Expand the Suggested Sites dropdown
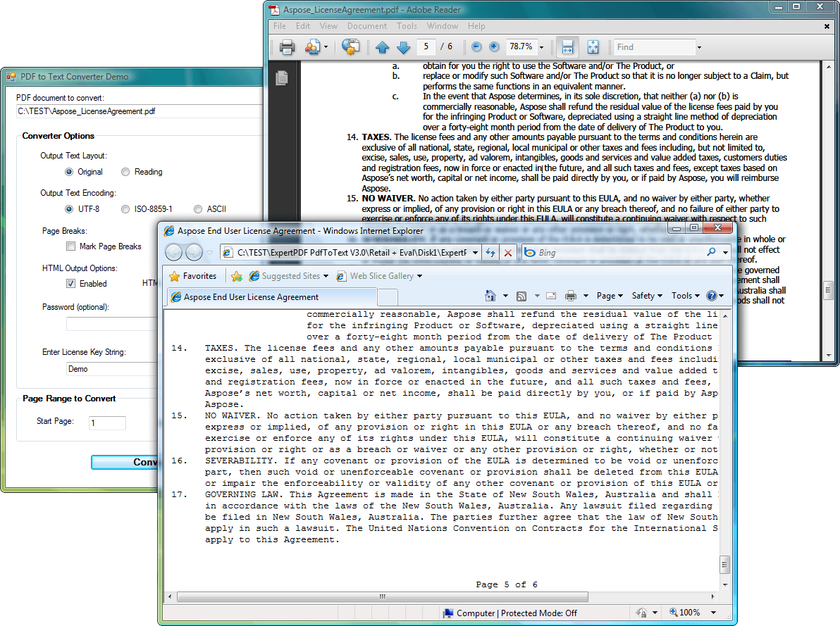Screen dimensions: 840x626 [x=325, y=276]
